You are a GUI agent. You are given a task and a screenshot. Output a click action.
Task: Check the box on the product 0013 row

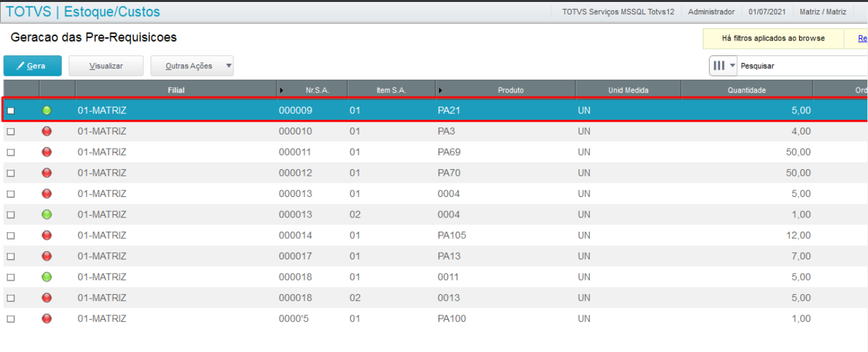coord(11,299)
